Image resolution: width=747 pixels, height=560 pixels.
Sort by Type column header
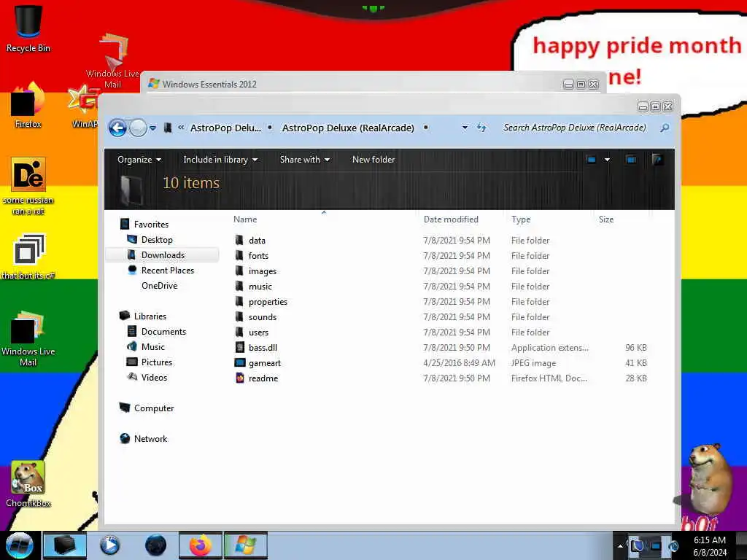(521, 219)
